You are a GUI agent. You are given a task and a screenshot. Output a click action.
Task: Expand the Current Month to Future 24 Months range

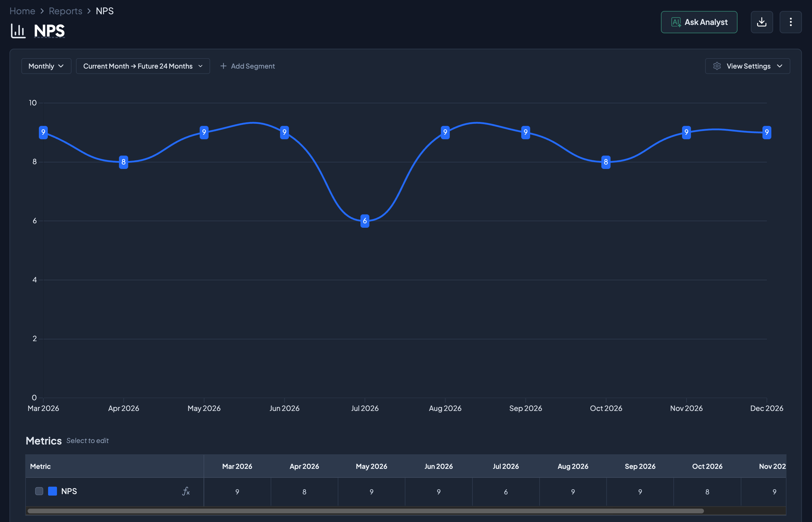(x=143, y=66)
